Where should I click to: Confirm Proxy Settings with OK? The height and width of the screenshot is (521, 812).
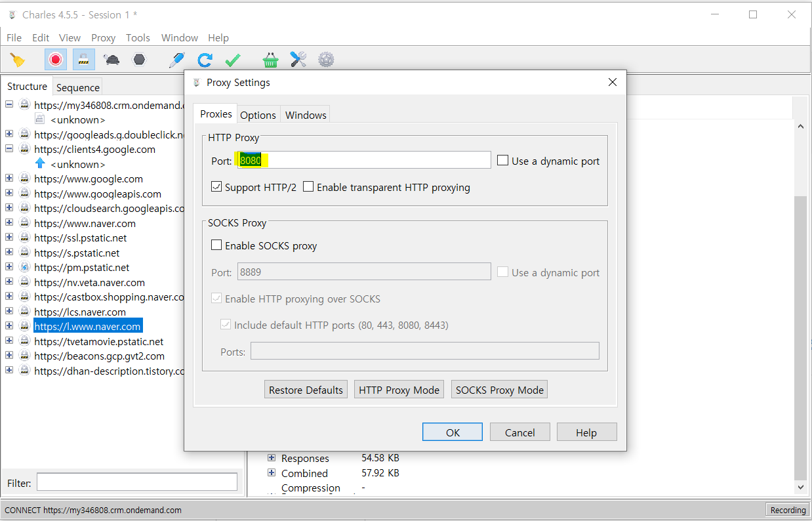coord(453,432)
